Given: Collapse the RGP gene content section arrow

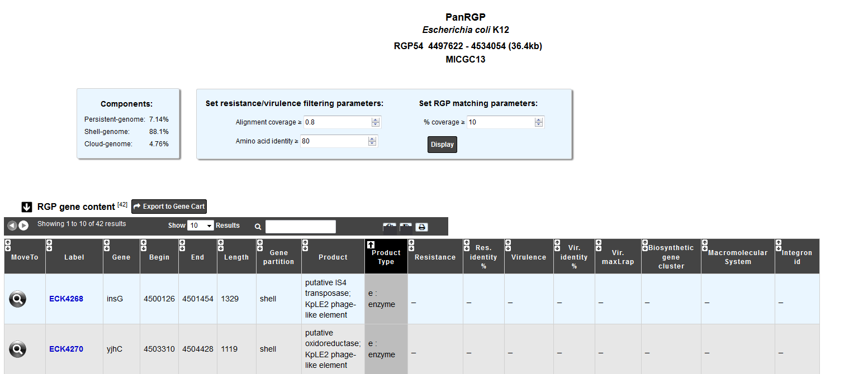Looking at the screenshot, I should (27, 207).
